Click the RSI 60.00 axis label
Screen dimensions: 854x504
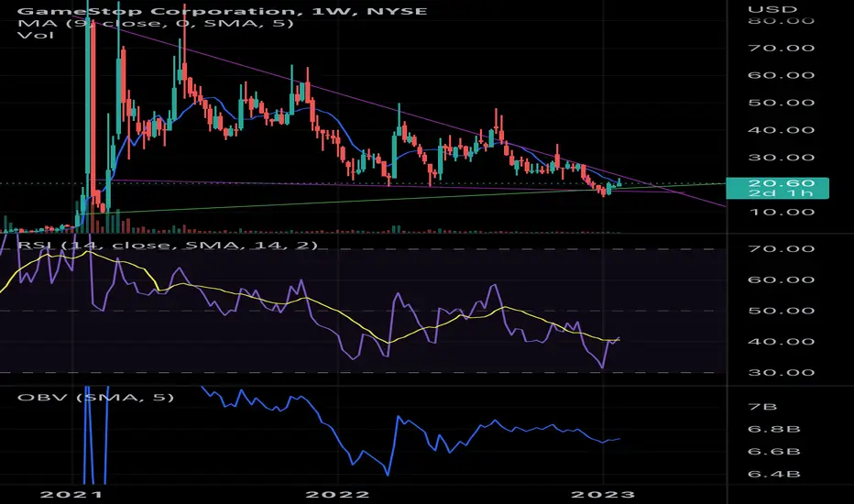(x=781, y=280)
